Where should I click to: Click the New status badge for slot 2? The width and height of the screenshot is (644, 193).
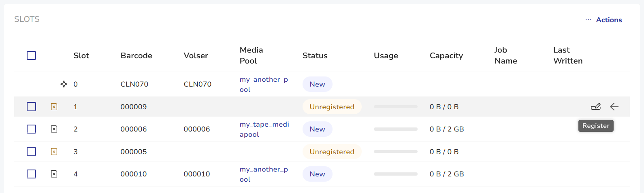pyautogui.click(x=318, y=129)
